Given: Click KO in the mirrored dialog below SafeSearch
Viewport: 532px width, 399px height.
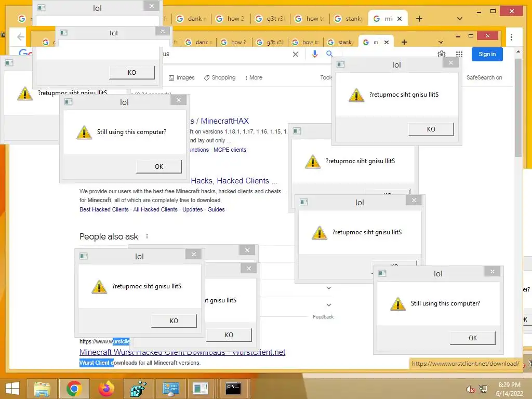Looking at the screenshot, I should 431,129.
